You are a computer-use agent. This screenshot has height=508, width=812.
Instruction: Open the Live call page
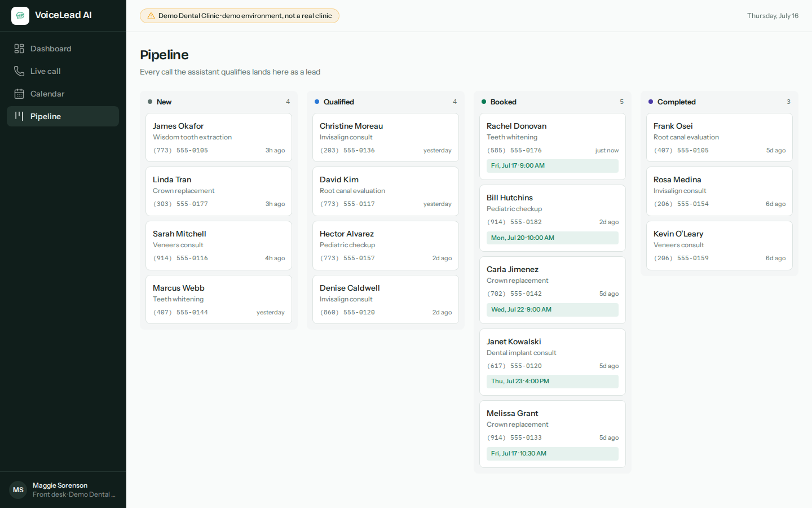point(63,71)
